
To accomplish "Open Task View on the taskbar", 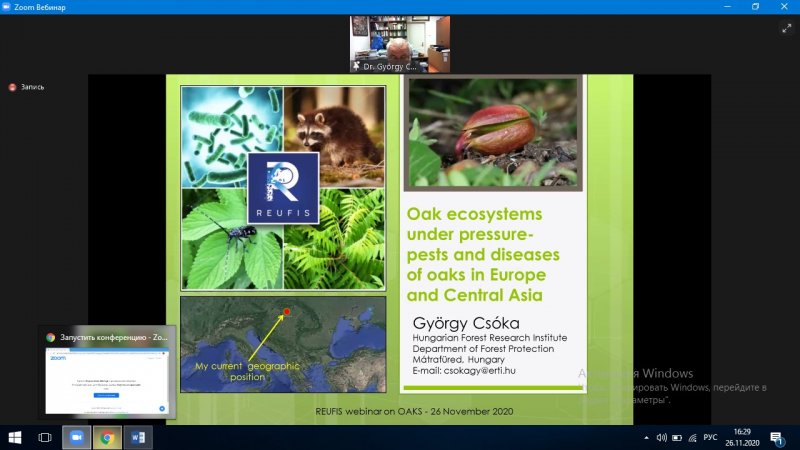I will [45, 438].
